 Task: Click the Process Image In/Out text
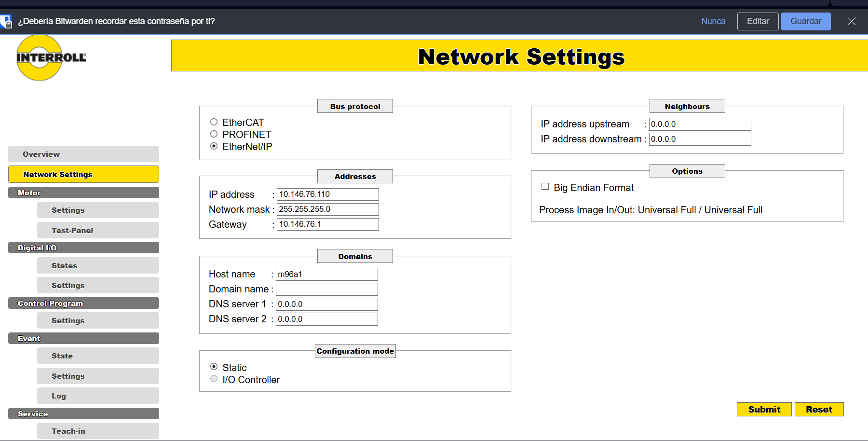[x=651, y=210]
